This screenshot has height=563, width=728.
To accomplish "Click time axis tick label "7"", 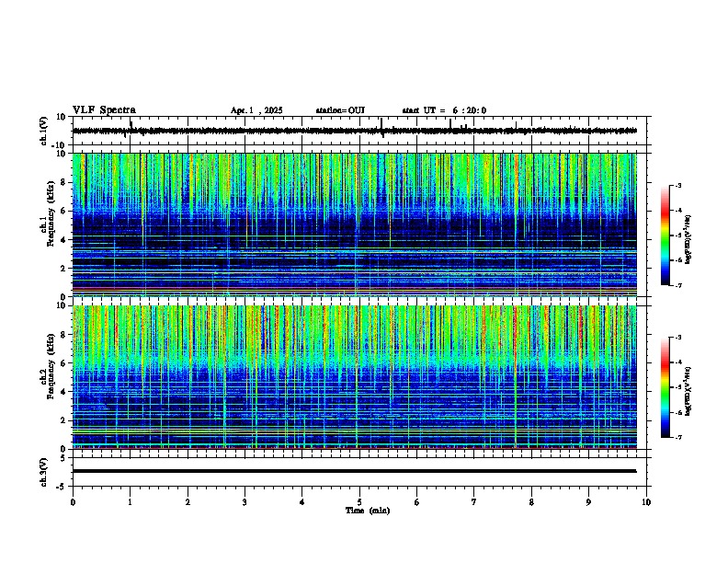I will coord(474,502).
